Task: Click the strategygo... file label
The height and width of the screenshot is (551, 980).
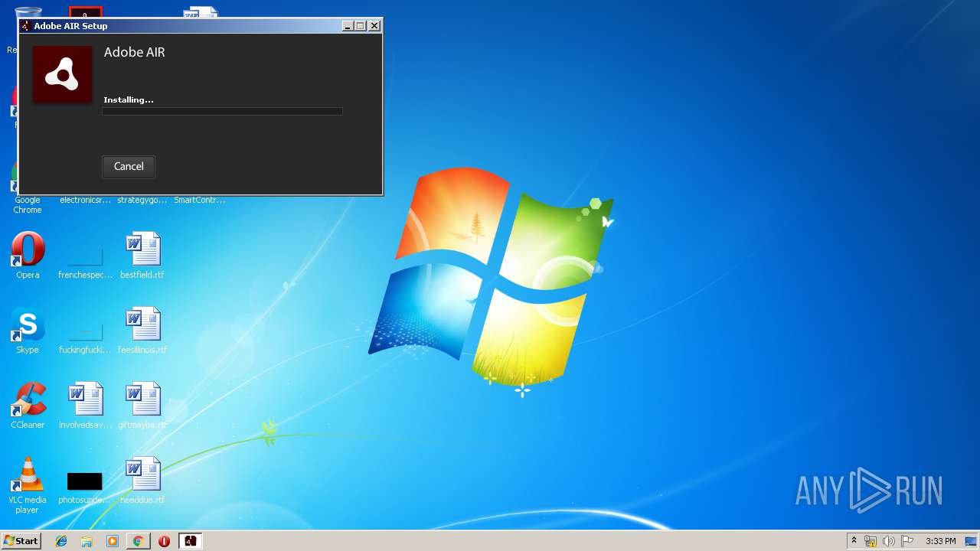Action: [142, 201]
